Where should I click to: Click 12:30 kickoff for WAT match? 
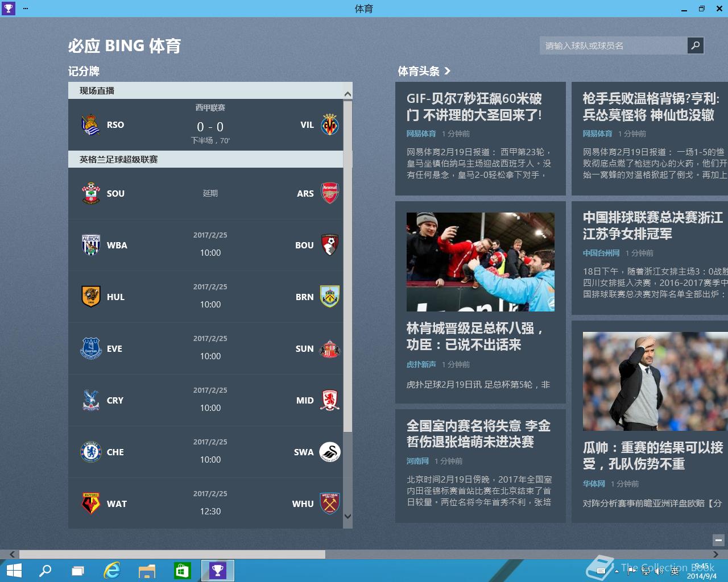210,511
